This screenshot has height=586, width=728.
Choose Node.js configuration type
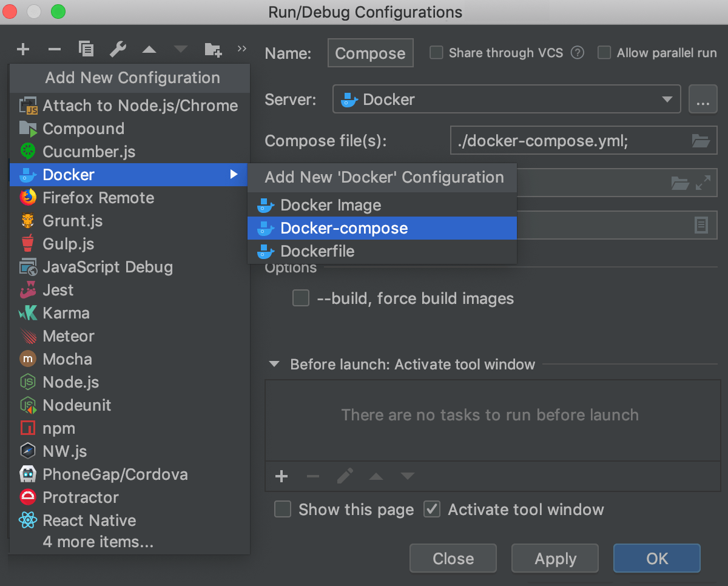tap(129, 382)
